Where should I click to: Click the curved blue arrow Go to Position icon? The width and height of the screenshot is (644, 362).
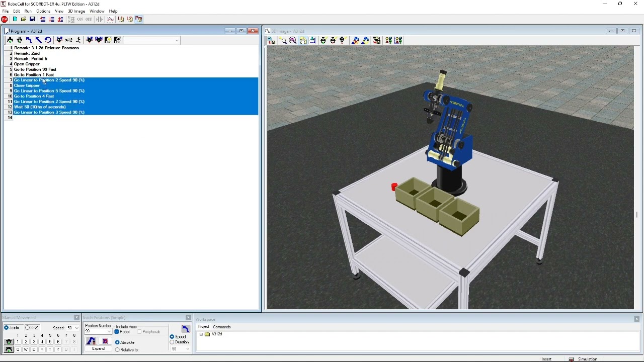coord(29,40)
